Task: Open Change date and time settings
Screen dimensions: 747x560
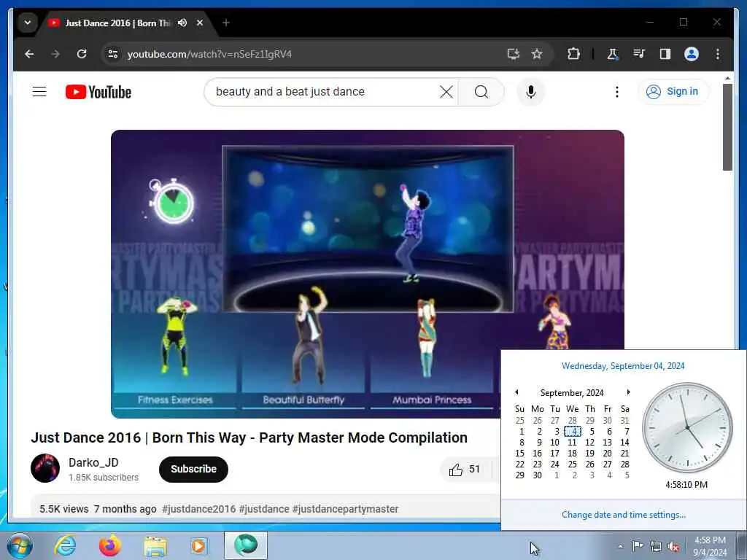Action: click(624, 514)
